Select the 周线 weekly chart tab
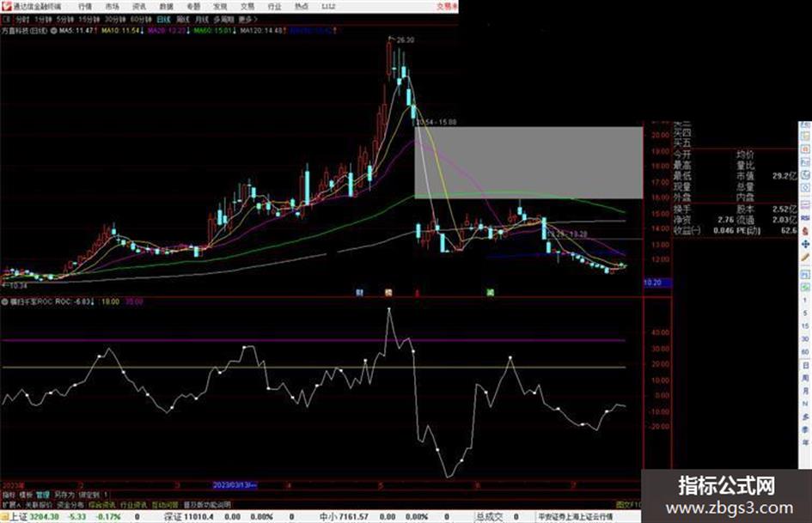Image resolution: width=812 pixels, height=523 pixels. point(183,19)
